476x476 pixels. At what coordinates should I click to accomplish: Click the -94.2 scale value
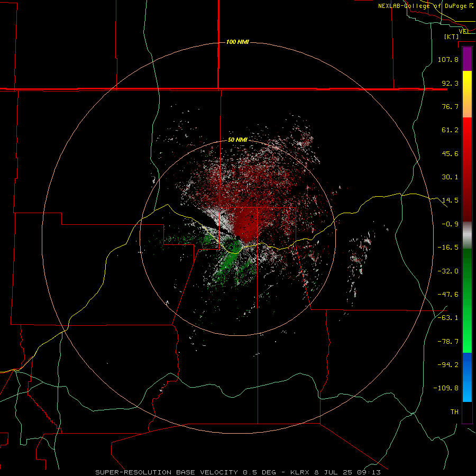448,365
